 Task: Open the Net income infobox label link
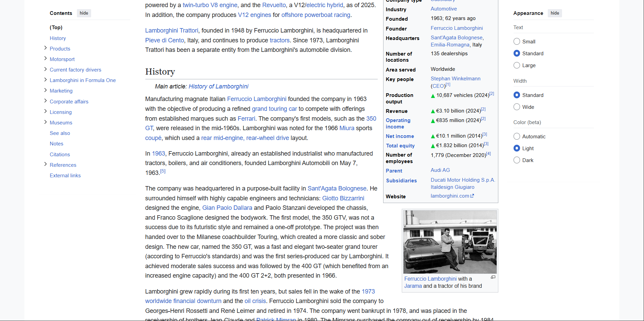[400, 136]
